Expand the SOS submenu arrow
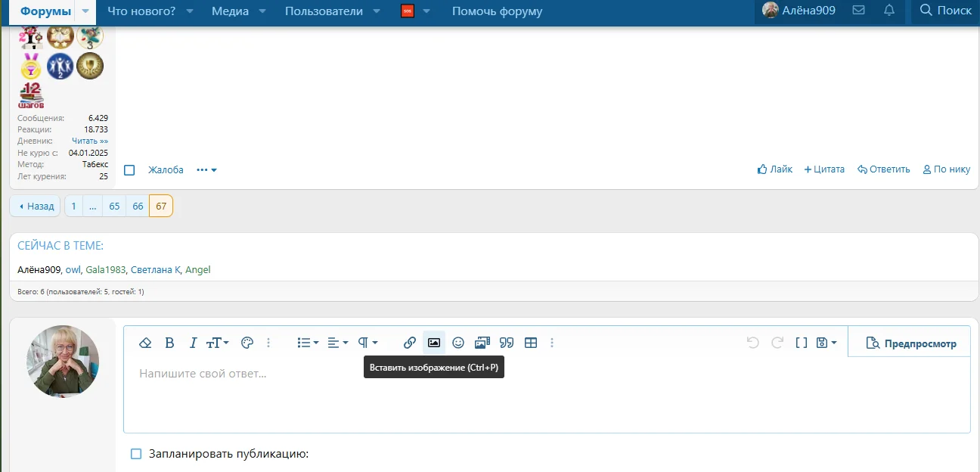 (x=426, y=11)
